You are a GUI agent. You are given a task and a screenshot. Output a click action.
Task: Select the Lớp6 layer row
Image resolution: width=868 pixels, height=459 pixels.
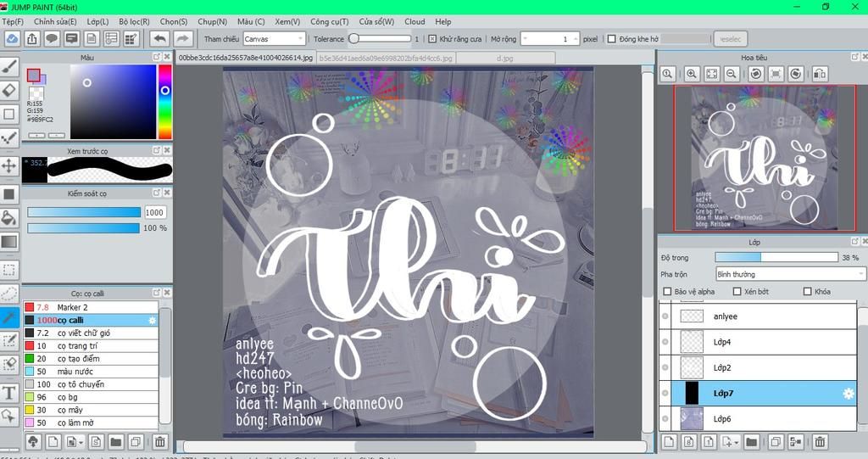point(764,418)
